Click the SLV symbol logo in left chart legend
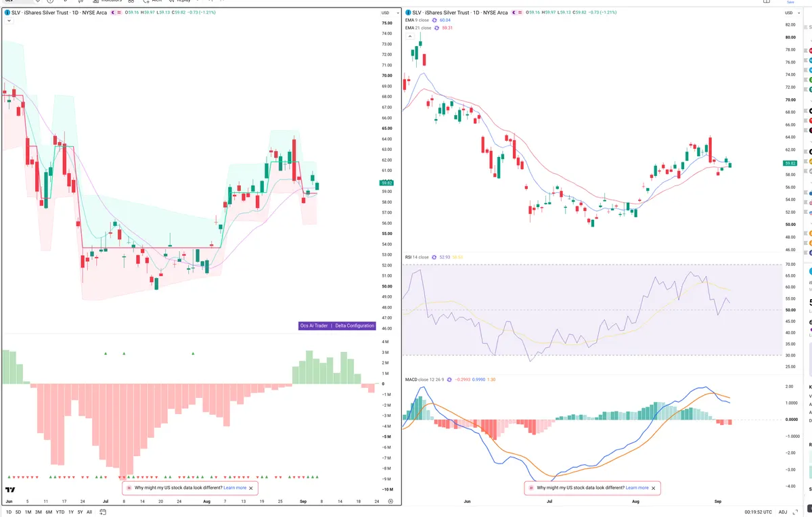 click(7, 13)
